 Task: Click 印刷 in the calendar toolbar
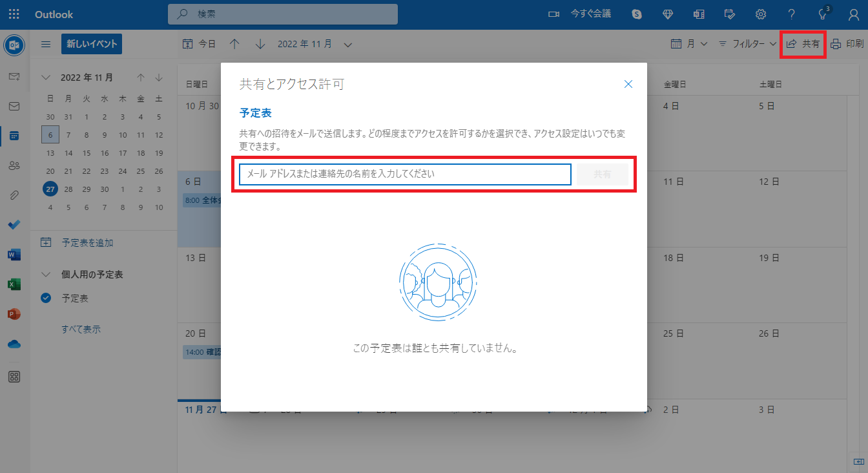[847, 44]
